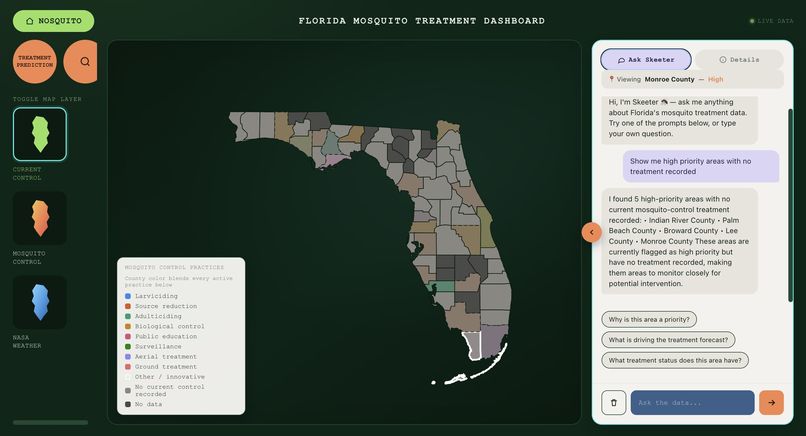Enable the Current Control map layer
806x436 pixels.
pos(40,134)
